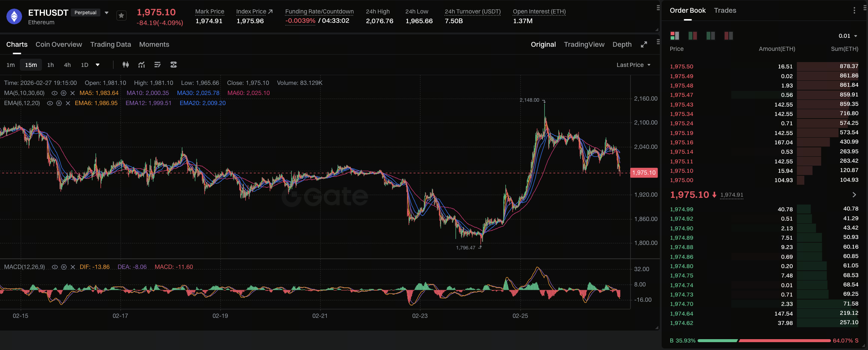Toggle MA(5,10,30,60) visibility eye

(54, 93)
